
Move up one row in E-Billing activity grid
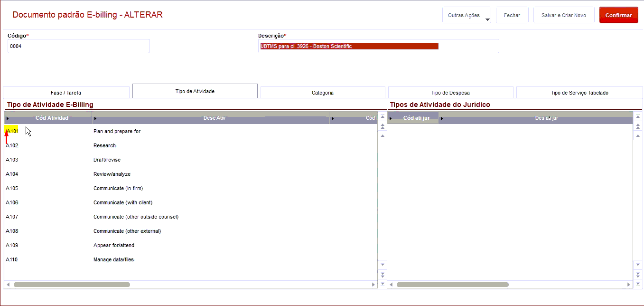(383, 136)
